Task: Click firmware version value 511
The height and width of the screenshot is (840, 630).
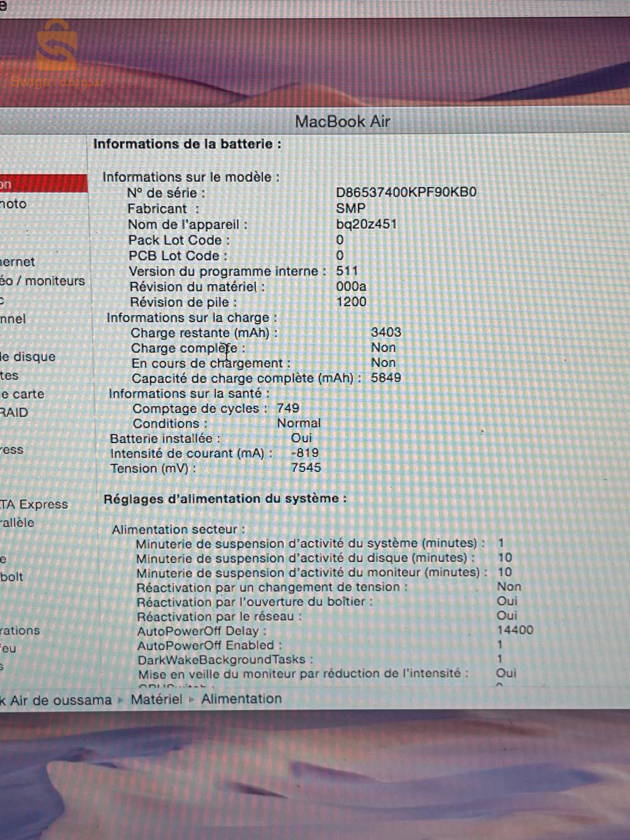Action: pyautogui.click(x=347, y=271)
